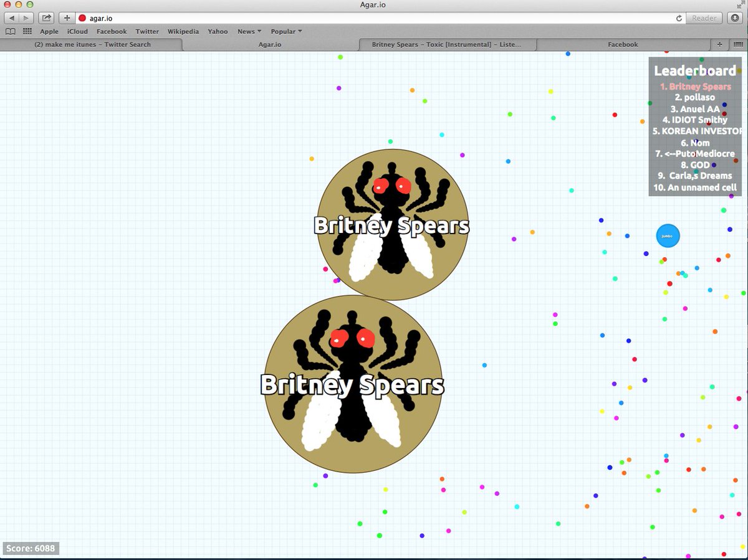Open the Top Sites grid icon

coord(27,31)
